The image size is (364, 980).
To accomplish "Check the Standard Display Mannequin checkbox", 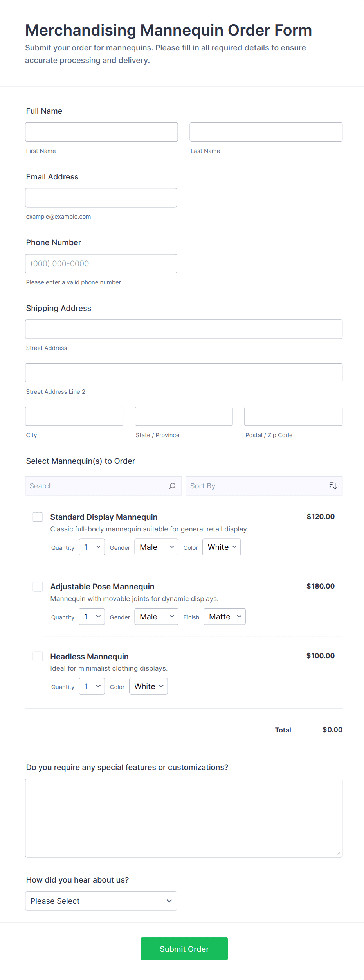I will [38, 517].
